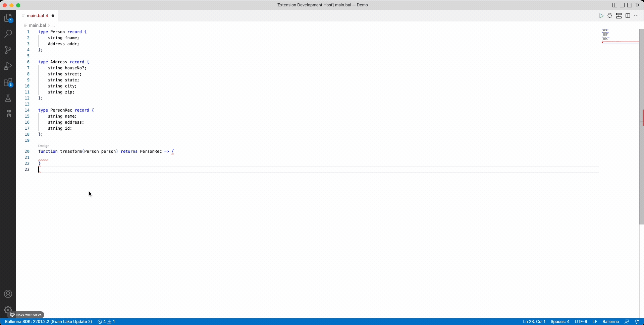644x325 pixels.
Task: Click 'string city;' on line 10
Action: tap(62, 86)
